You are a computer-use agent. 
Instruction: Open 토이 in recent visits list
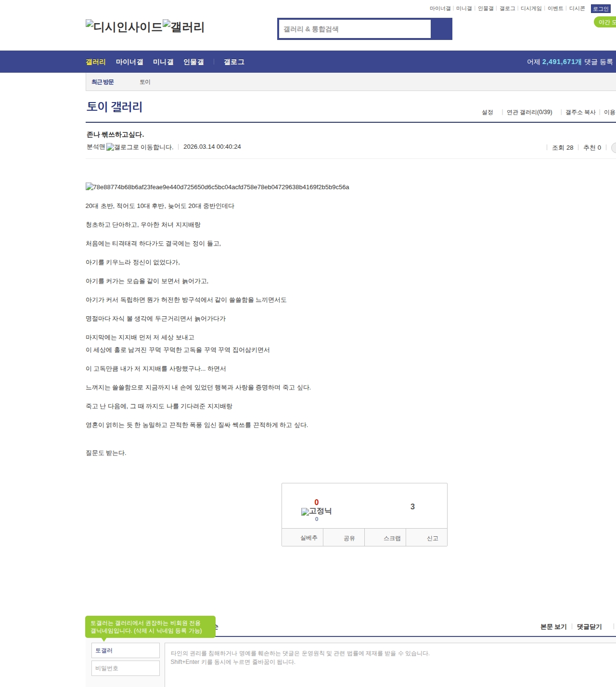(x=145, y=82)
